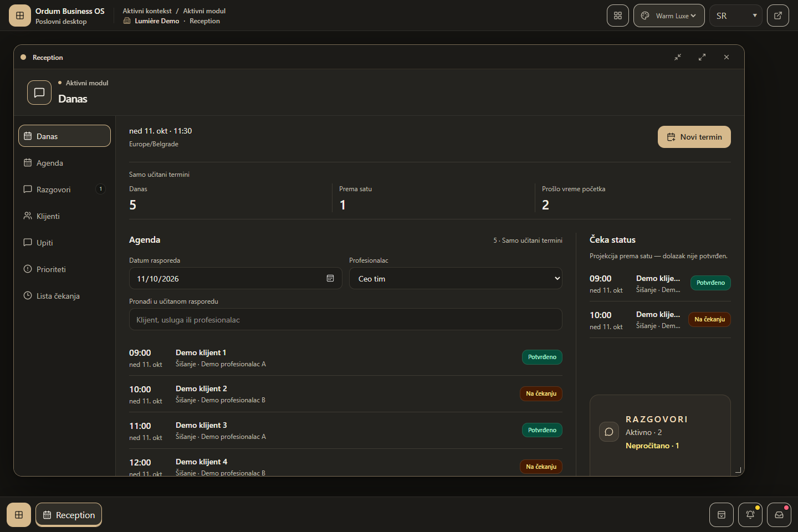Open Razgovori in the sidebar

click(64, 189)
